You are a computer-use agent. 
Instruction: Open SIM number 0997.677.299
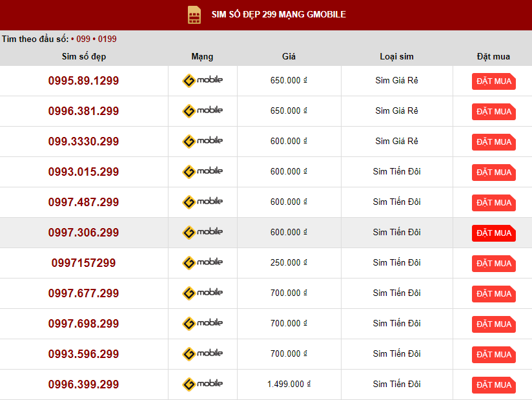[x=83, y=293]
